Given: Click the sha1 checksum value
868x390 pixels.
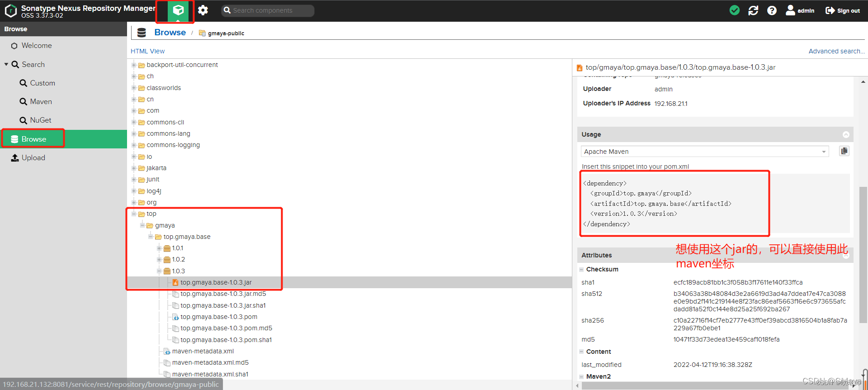Looking at the screenshot, I should tap(738, 282).
